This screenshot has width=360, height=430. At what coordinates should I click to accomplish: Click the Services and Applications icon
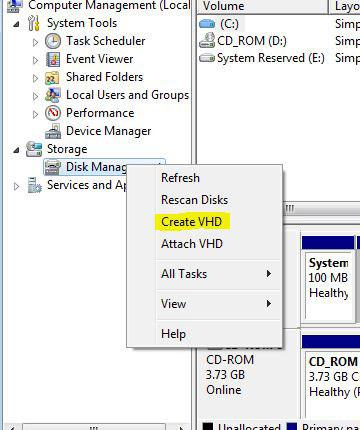tap(34, 185)
